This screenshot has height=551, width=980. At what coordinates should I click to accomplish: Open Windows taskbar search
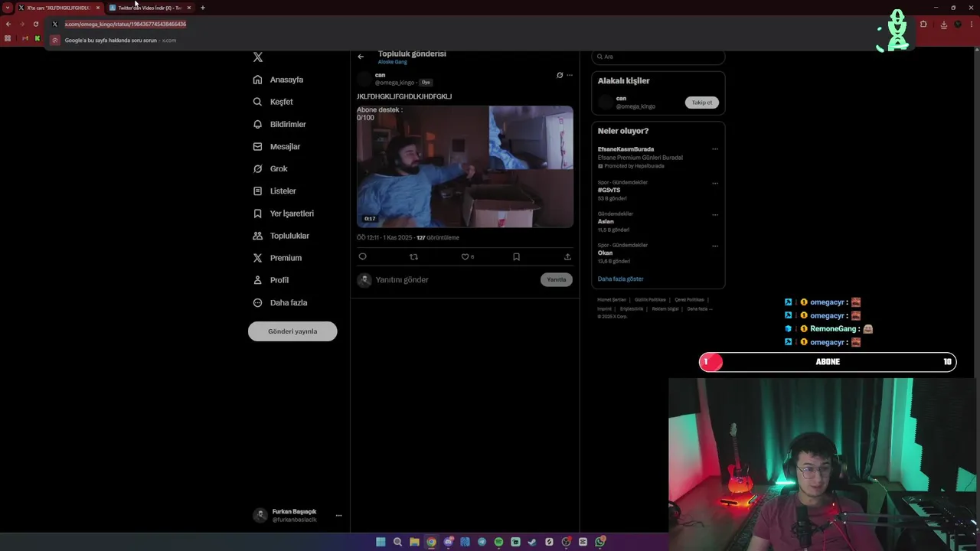tap(397, 542)
